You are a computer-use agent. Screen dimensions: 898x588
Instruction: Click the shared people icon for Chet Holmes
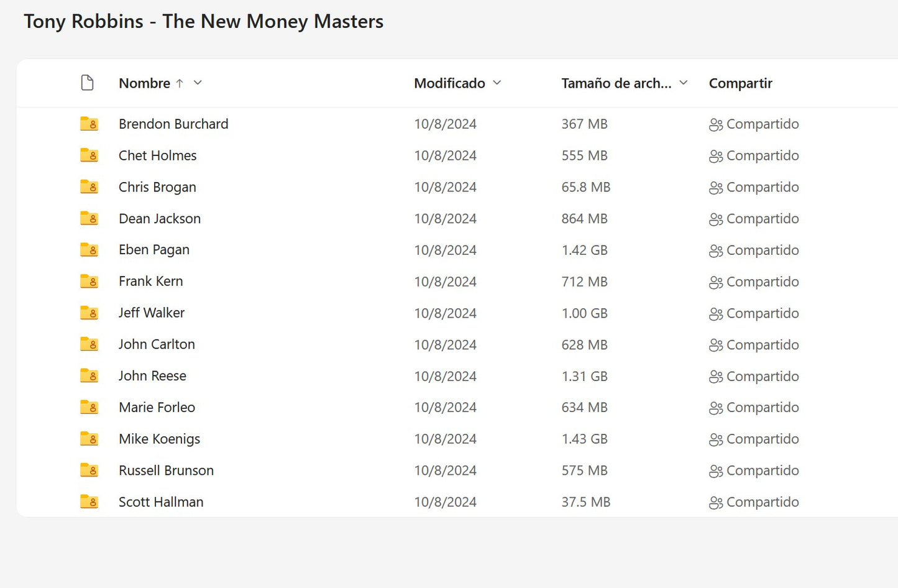(715, 156)
